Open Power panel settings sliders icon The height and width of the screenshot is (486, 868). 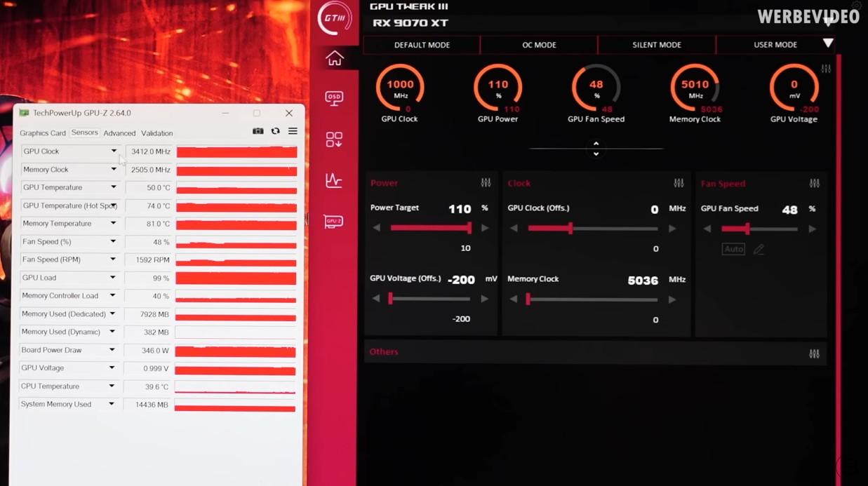coord(486,183)
